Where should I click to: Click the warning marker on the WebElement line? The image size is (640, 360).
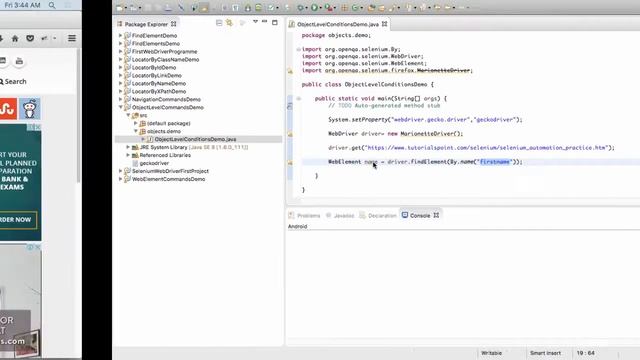[x=290, y=162]
